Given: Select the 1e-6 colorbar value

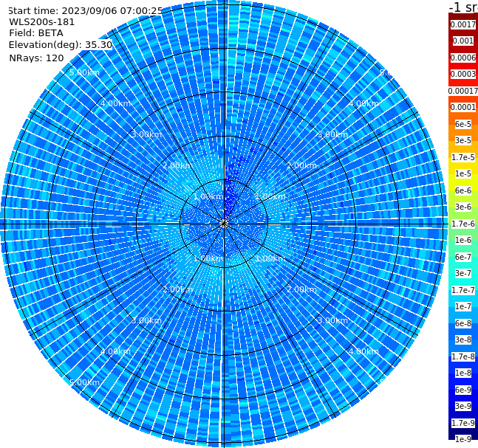Looking at the screenshot, I should 463,240.
